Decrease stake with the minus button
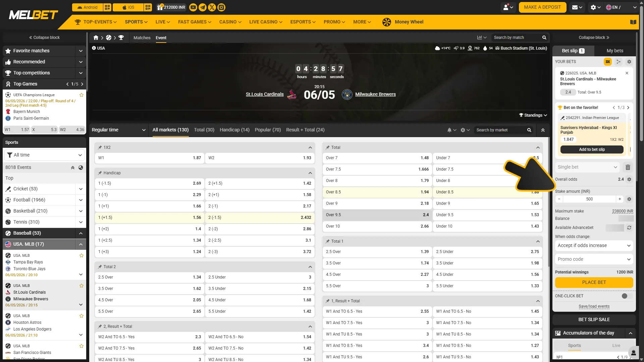 click(559, 199)
